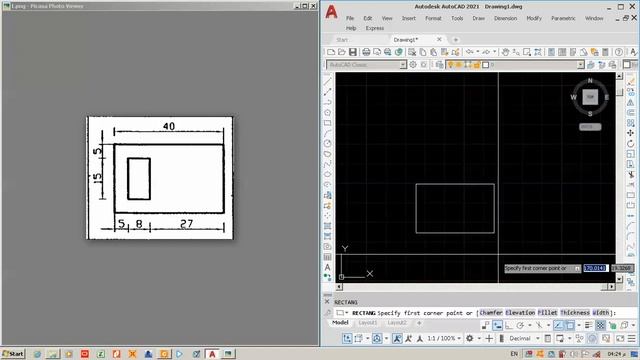
Task: Choose the Thickness option in command line
Action: point(575,313)
